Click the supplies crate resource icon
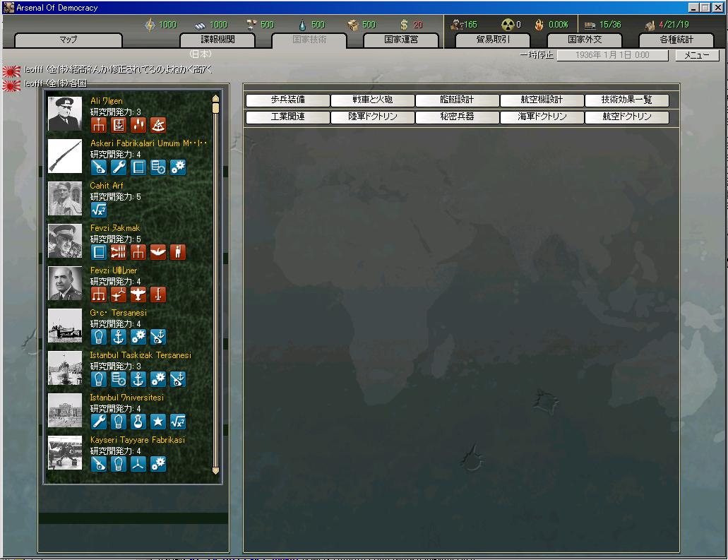The width and height of the screenshot is (728, 560). coord(353,25)
